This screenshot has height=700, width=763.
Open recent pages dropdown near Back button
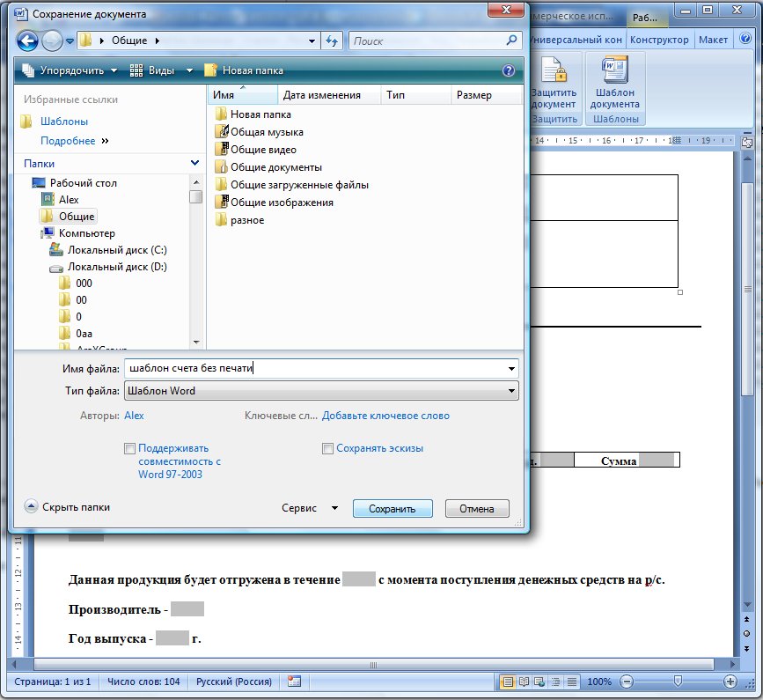point(70,41)
